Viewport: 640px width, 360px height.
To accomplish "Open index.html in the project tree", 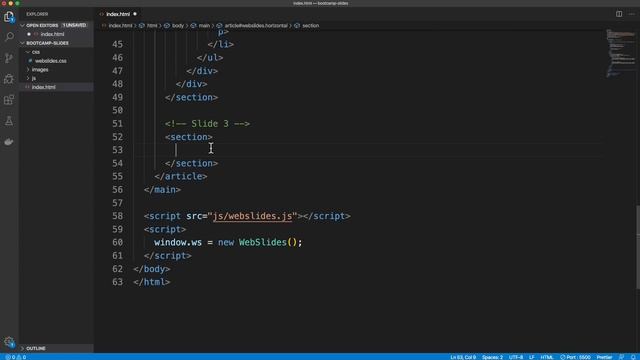I will point(44,87).
